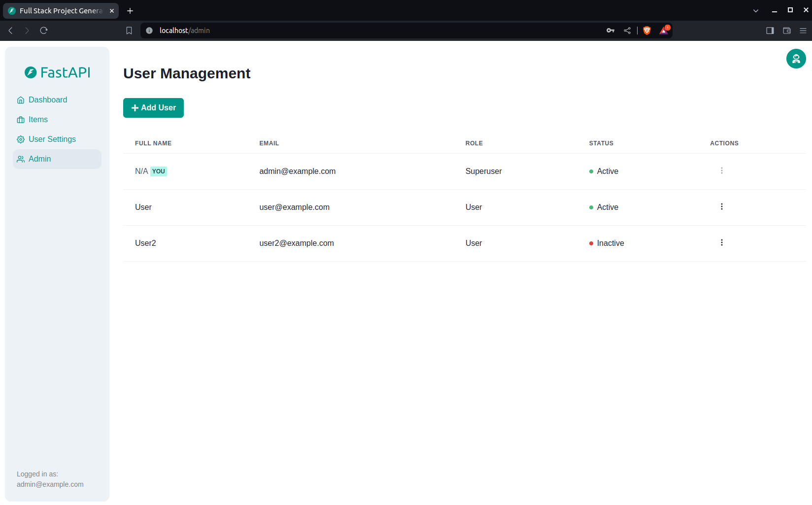Open User Settings via the gear icon
This screenshot has width=812, height=505.
pyautogui.click(x=21, y=139)
